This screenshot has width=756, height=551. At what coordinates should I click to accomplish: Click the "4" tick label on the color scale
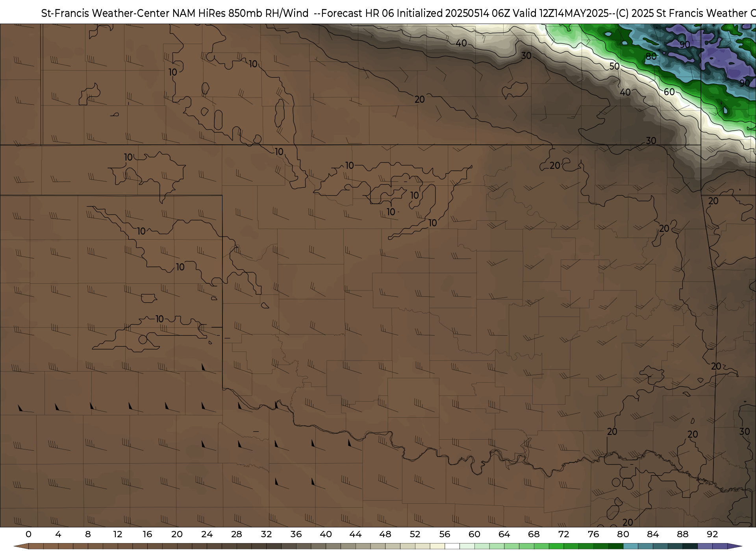tap(58, 534)
